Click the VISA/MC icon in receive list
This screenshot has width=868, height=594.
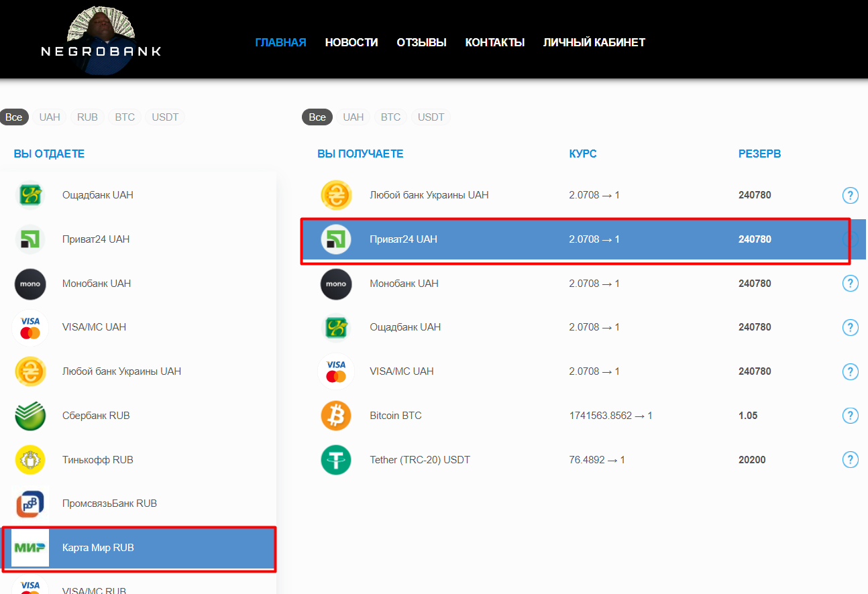(336, 371)
